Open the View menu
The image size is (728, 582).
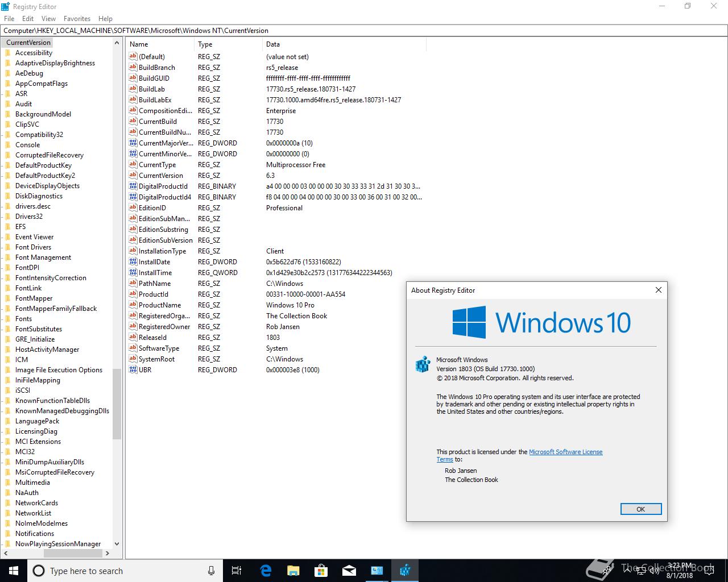coord(48,19)
